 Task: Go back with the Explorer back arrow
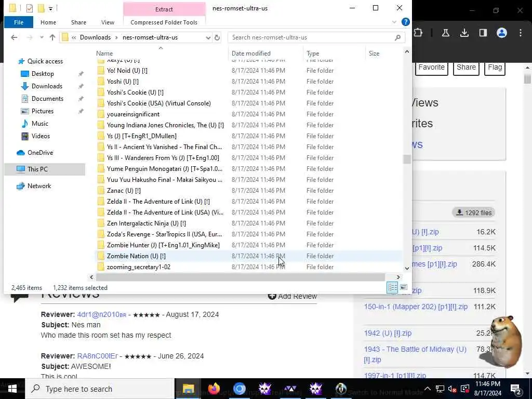pos(14,37)
